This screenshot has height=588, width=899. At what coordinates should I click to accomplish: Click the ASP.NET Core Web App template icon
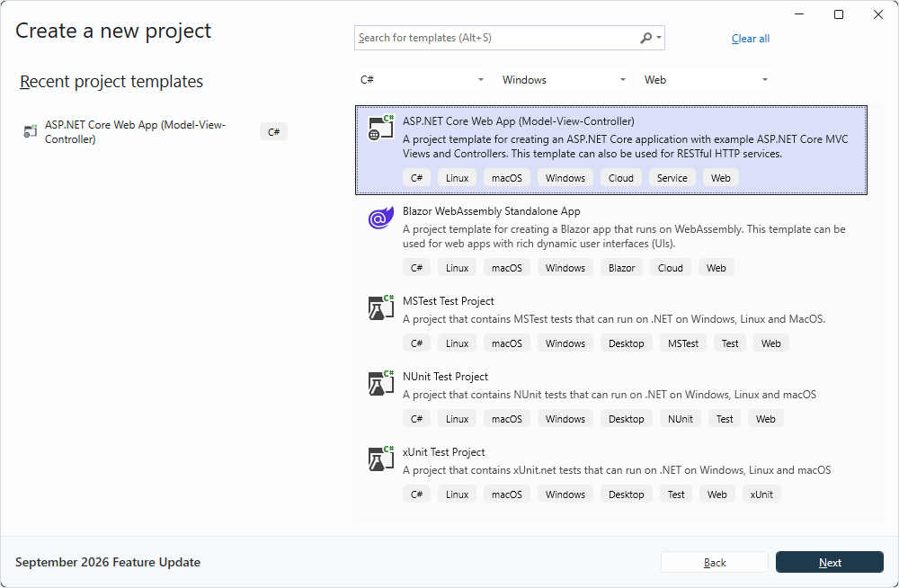pyautogui.click(x=380, y=128)
